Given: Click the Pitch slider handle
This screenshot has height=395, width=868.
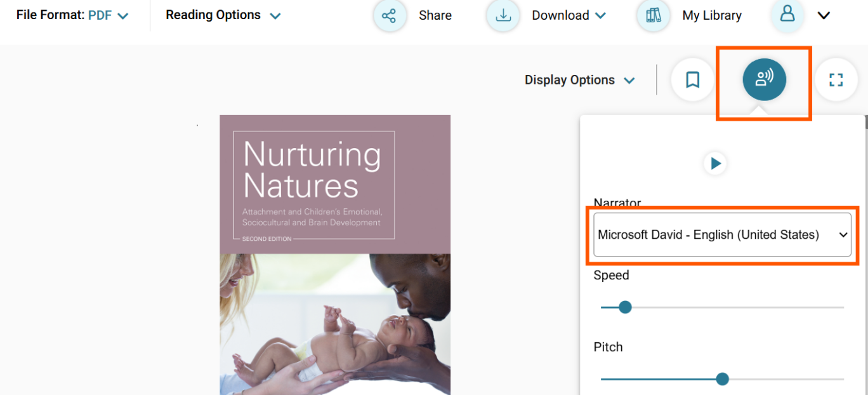Looking at the screenshot, I should pos(722,379).
